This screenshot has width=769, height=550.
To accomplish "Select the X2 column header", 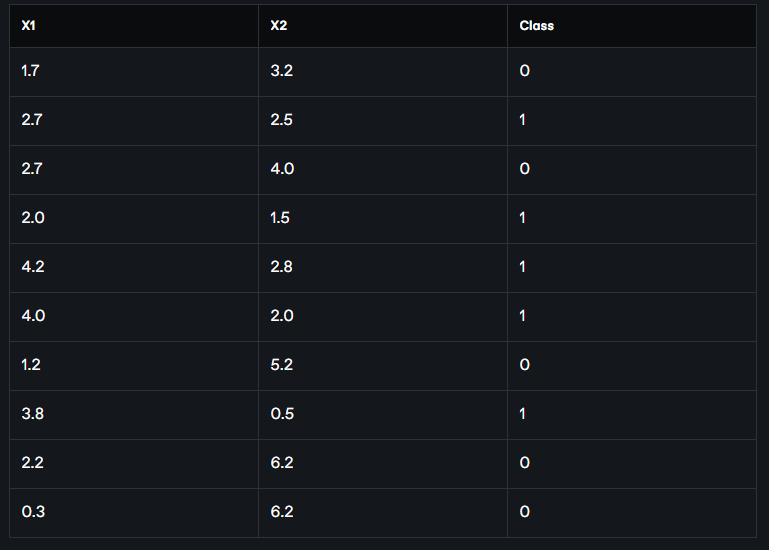I will tap(277, 25).
